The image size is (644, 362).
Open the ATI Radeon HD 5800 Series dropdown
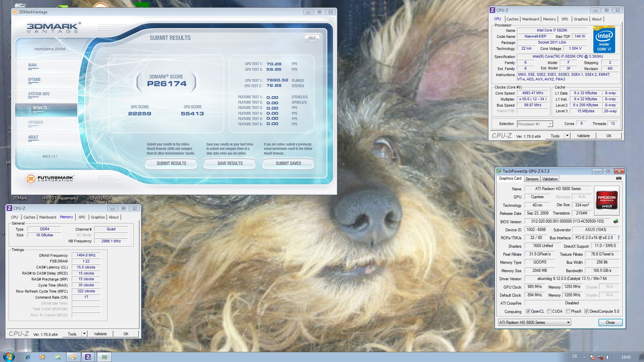pos(534,322)
